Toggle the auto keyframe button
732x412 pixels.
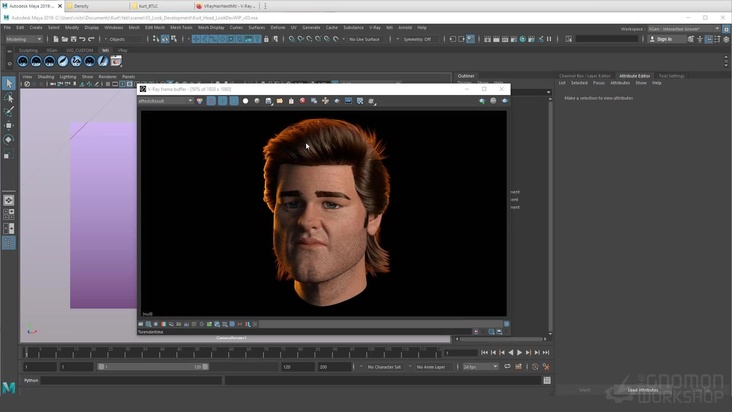pyautogui.click(x=535, y=367)
